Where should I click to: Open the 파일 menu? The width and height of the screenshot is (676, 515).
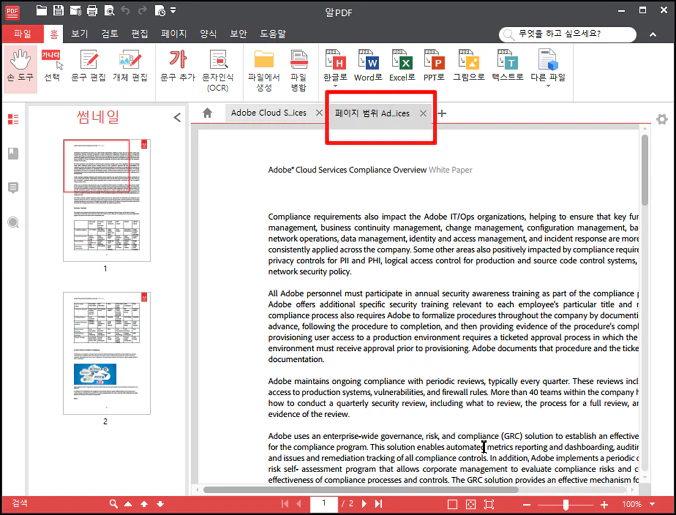(x=22, y=34)
